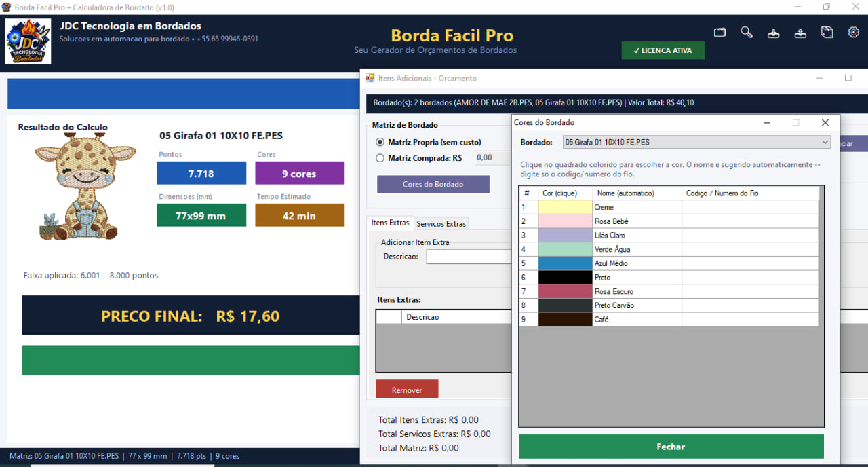868x467 pixels.
Task: Click 'Faixa aplicada: 6.001 – 8.000 pontos' text
Action: 91,276
